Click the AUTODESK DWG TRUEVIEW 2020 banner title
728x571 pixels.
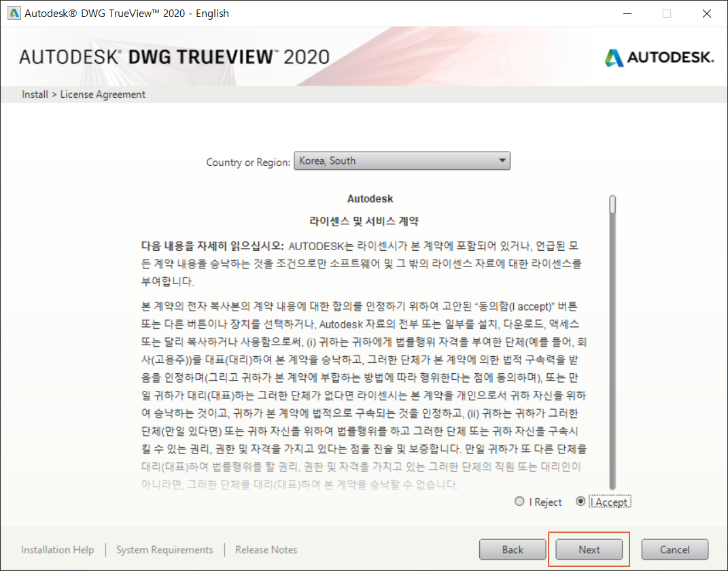coord(175,57)
